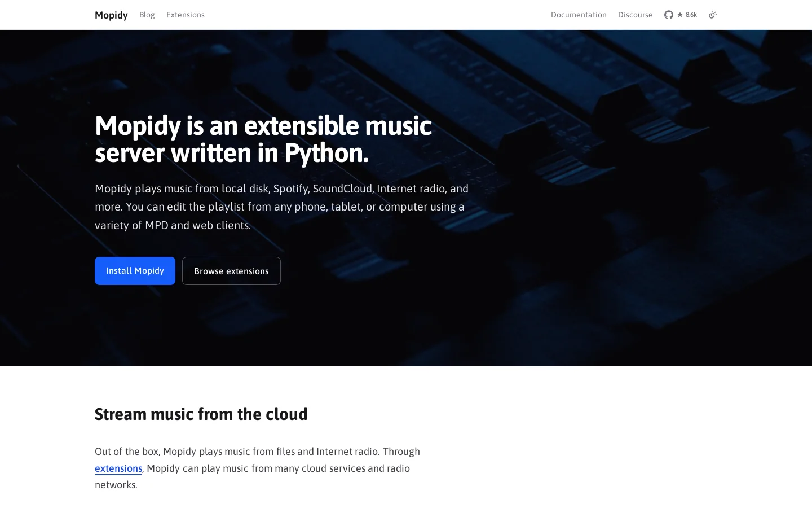This screenshot has width=812, height=508.
Task: Follow the inline "extensions" hyperlink
Action: tap(118, 468)
